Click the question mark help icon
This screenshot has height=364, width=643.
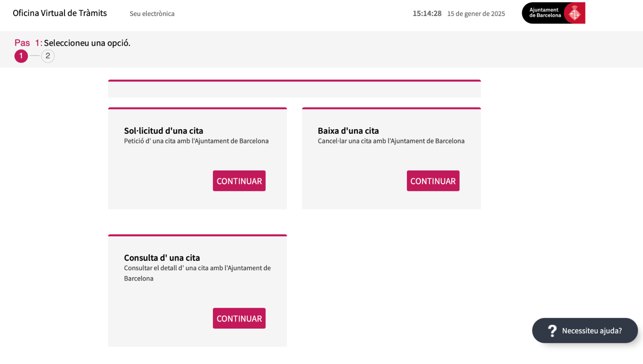pyautogui.click(x=552, y=331)
